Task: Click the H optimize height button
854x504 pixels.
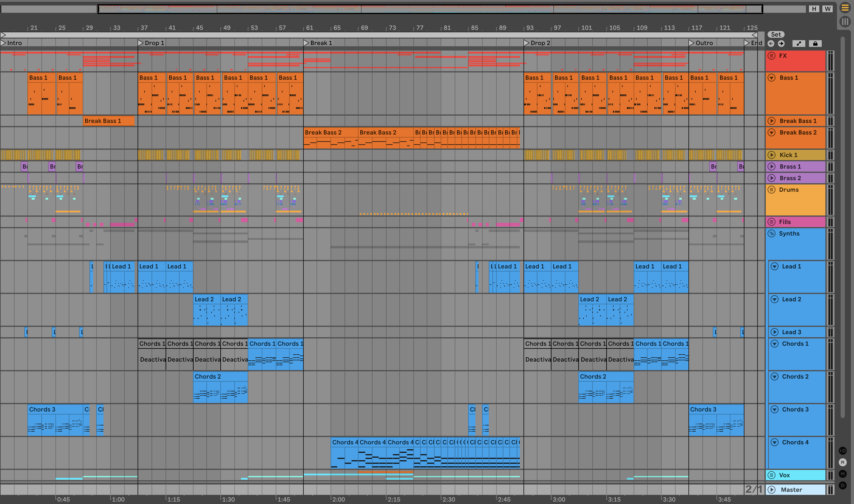Action: pos(814,9)
